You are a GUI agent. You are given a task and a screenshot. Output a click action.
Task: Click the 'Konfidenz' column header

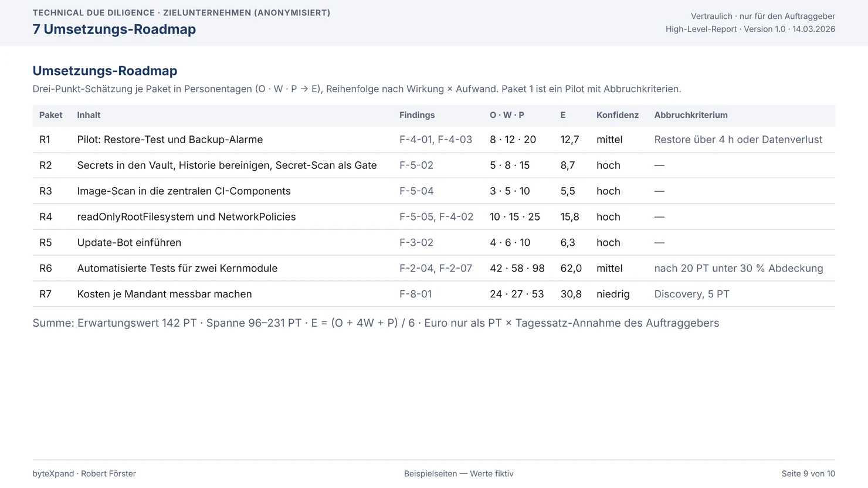click(618, 115)
